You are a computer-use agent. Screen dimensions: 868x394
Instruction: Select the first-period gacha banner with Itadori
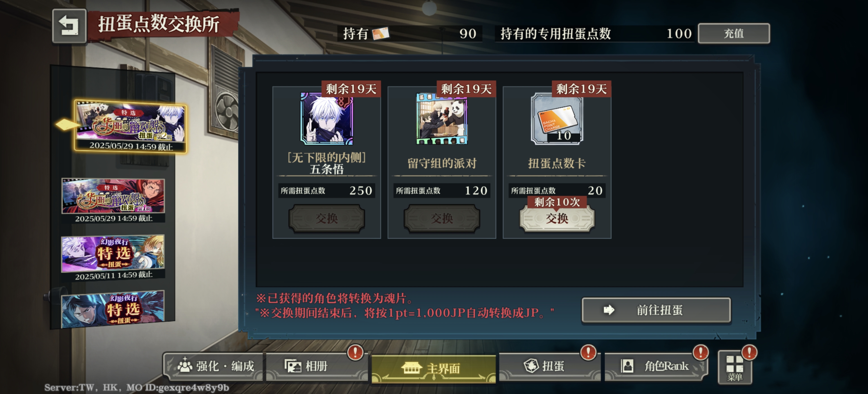pyautogui.click(x=113, y=200)
